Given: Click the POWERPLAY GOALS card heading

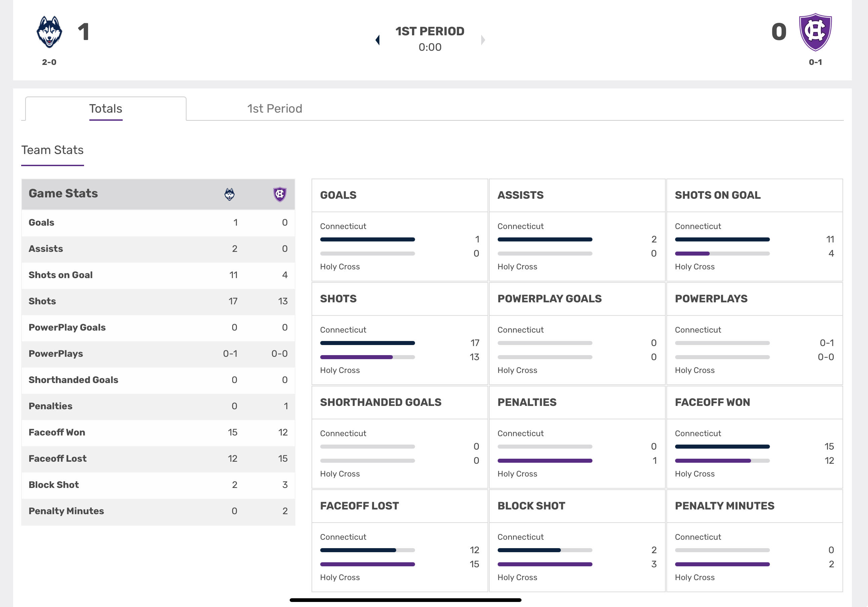Looking at the screenshot, I should (550, 299).
